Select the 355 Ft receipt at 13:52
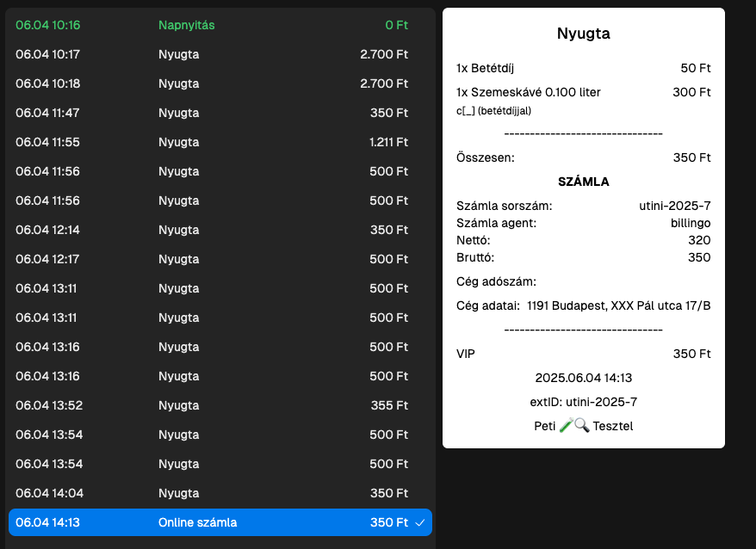The width and height of the screenshot is (756, 549). [220, 405]
